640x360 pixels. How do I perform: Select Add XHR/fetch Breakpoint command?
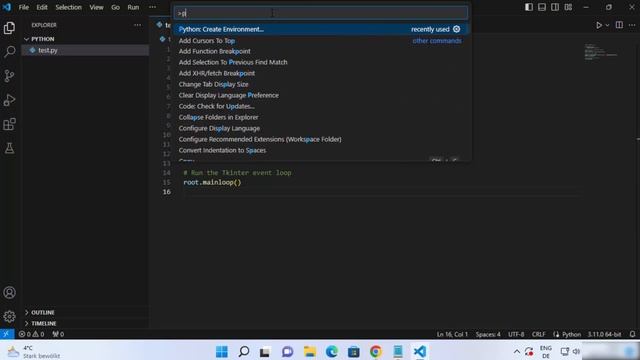321,73
